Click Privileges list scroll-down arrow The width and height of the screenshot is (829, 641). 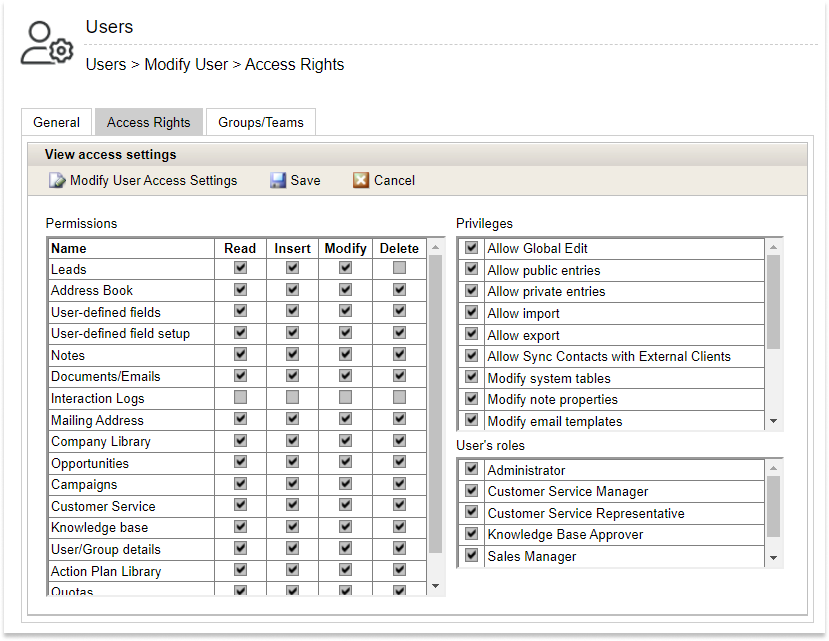tap(773, 422)
